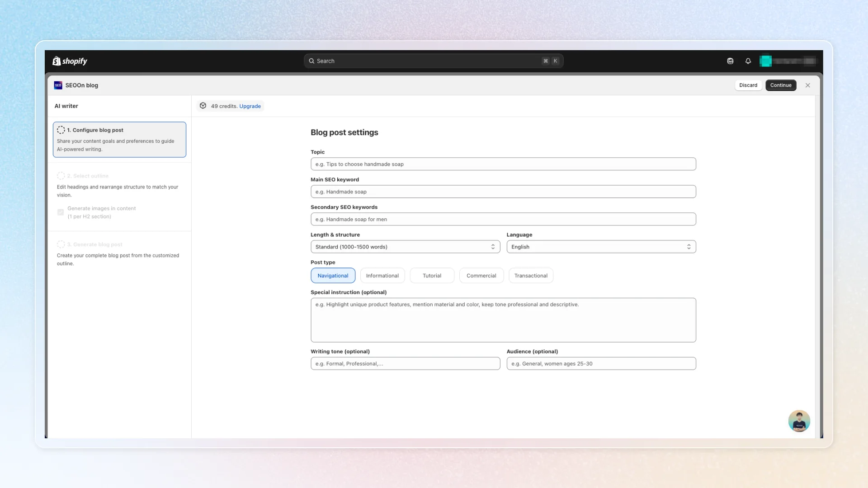Select Navigational post type
868x488 pixels.
pos(333,276)
